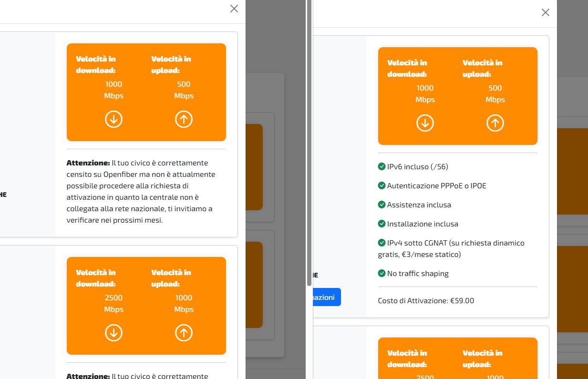This screenshot has height=379, width=588.
Task: Click the No traffic shaping feature text
Action: click(418, 274)
